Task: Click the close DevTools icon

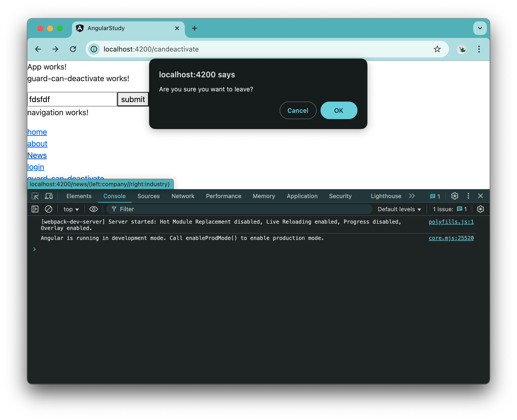Action: (x=481, y=196)
